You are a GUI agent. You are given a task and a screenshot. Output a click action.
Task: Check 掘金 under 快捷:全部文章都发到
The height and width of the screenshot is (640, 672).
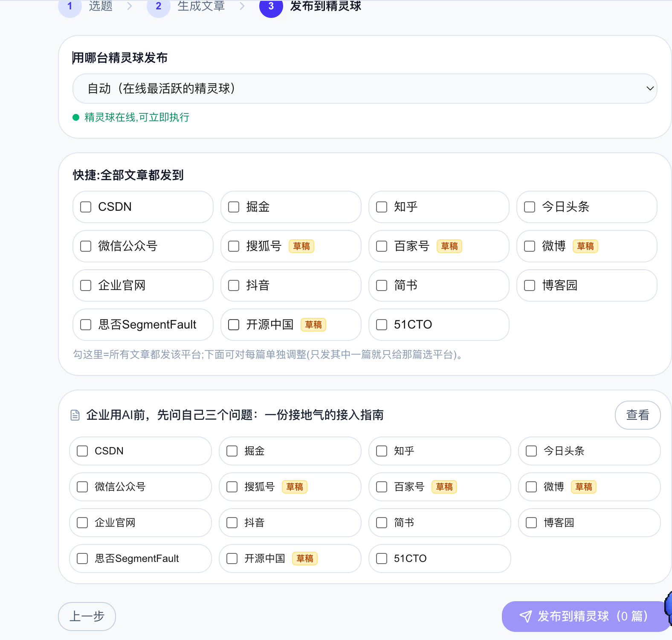click(234, 207)
